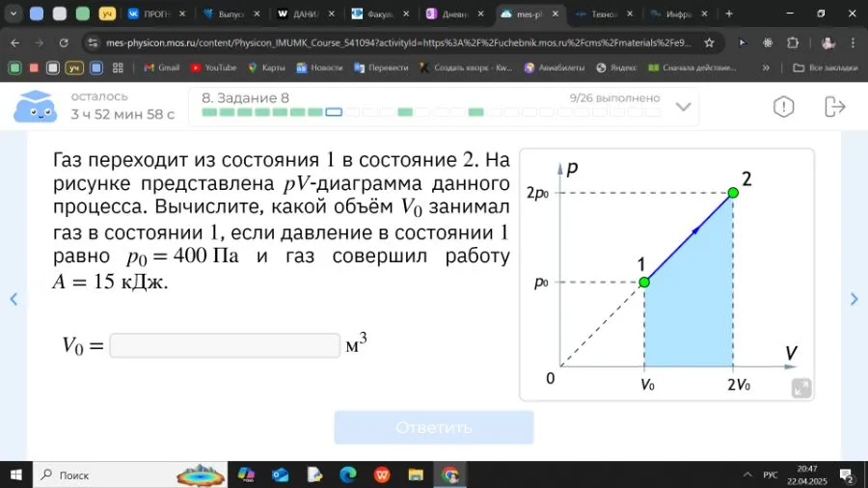Open the Авиабилеты bookmark
This screenshot has height=488, width=868.
coord(555,68)
